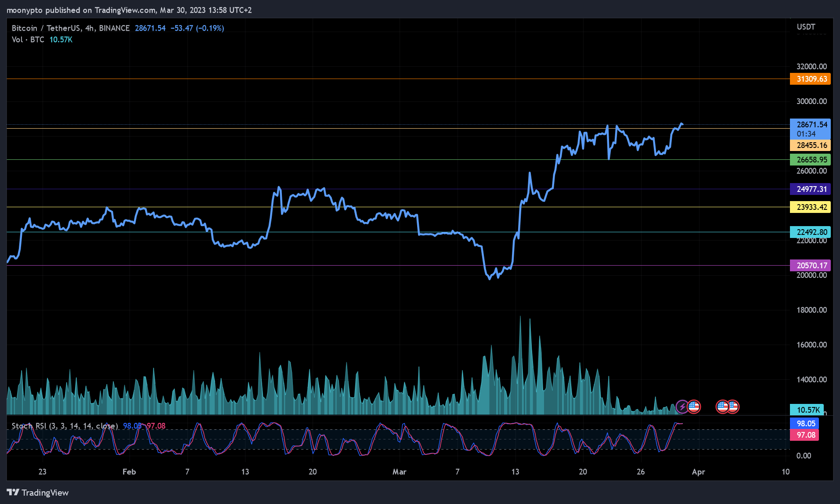Click the moonypto published header text
The image size is (840, 504).
point(129,10)
